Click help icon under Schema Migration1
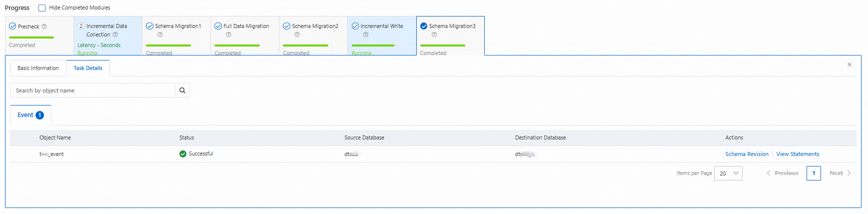Image resolution: width=868 pixels, height=214 pixels. pos(160,34)
